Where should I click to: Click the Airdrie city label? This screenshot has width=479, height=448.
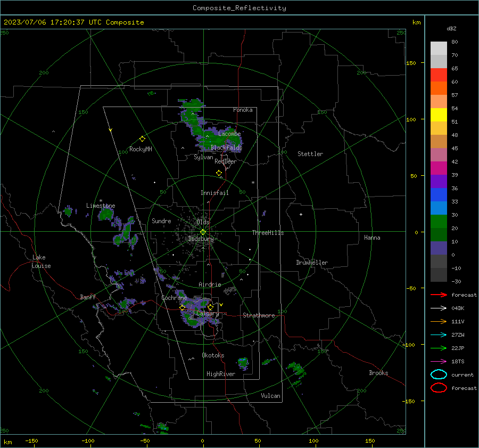tap(210, 284)
